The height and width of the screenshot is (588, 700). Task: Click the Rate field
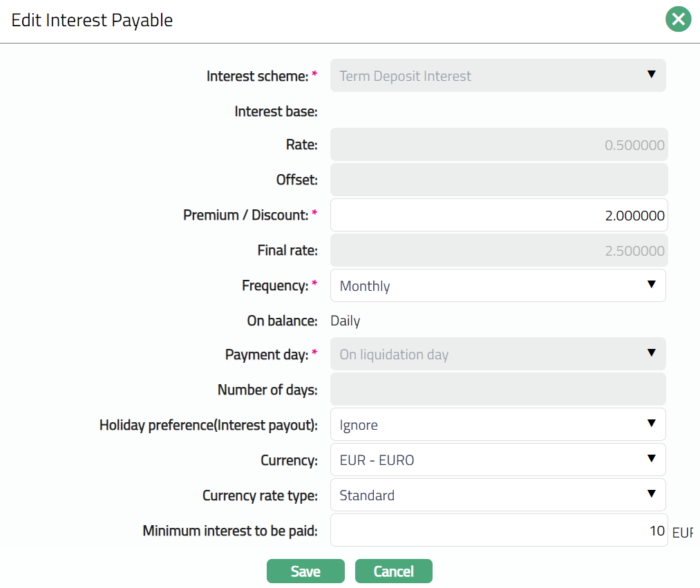(498, 145)
